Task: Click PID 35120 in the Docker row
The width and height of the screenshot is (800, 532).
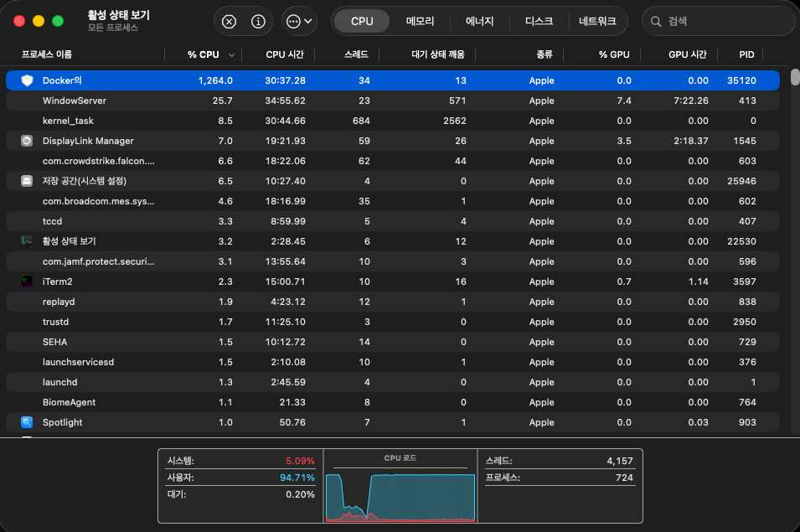Action: [741, 80]
